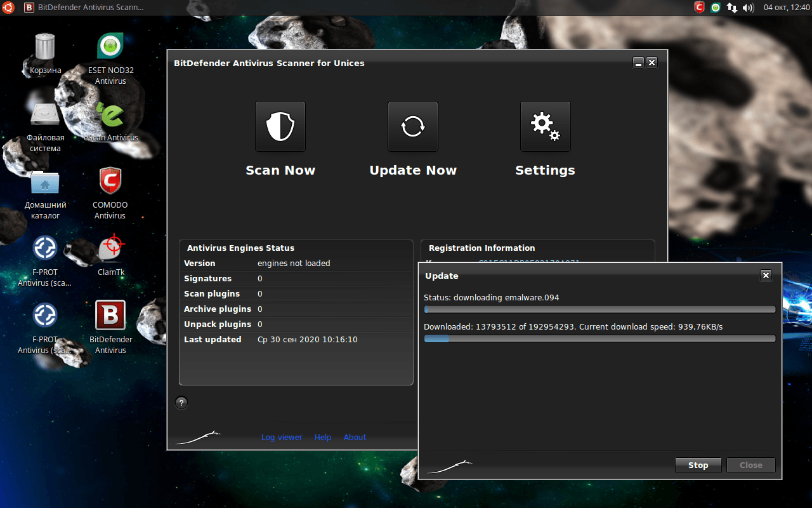Click the Settings text label
The image size is (812, 508).
(x=546, y=170)
